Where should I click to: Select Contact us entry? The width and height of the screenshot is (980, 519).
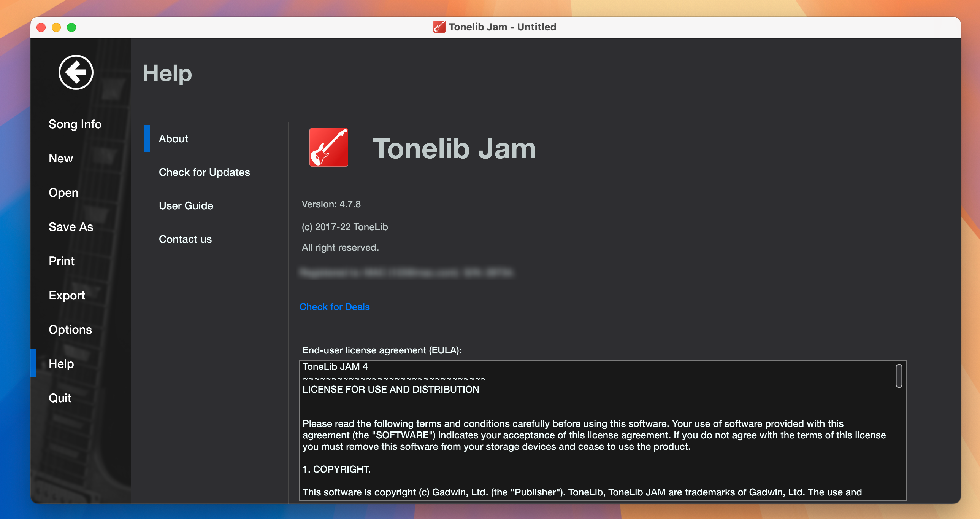tap(185, 239)
